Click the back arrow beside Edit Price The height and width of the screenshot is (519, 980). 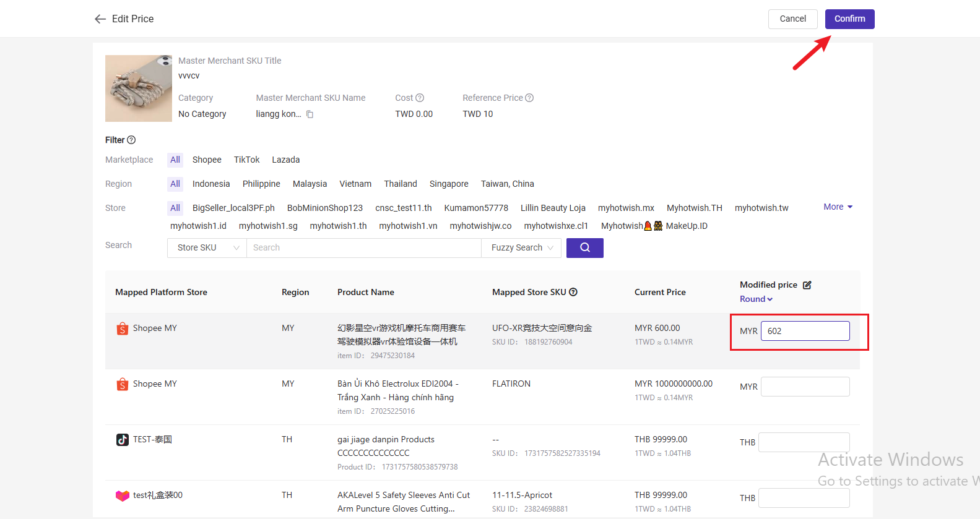click(x=100, y=19)
